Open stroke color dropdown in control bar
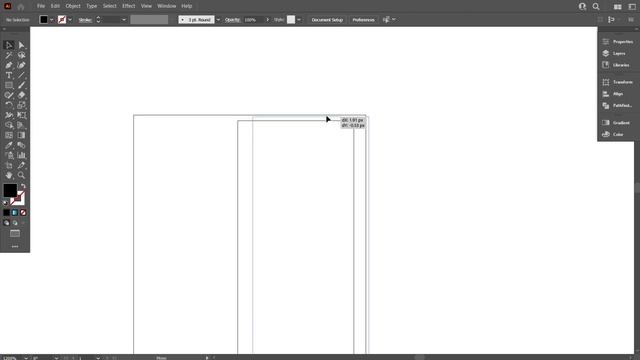640x360 pixels. click(x=70, y=20)
